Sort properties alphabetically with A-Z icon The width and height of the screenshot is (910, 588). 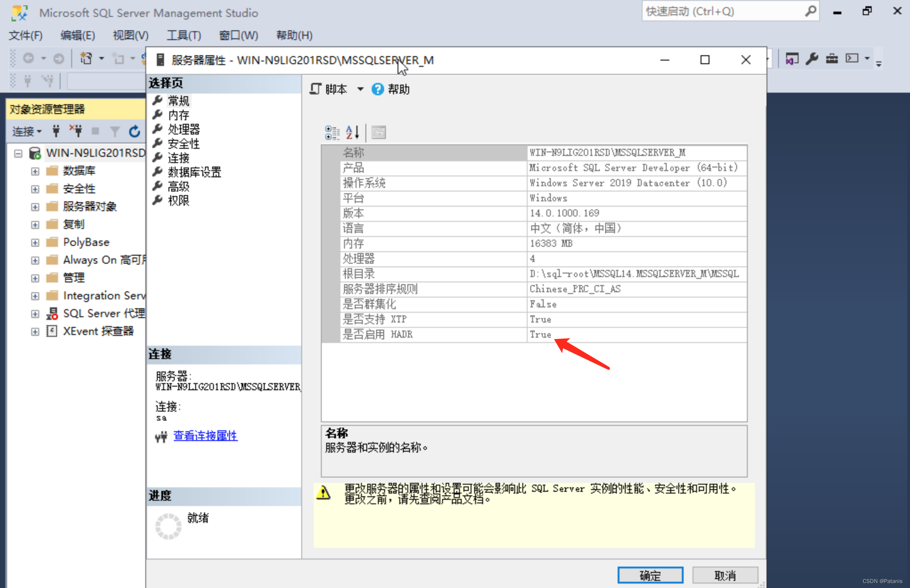coord(353,132)
